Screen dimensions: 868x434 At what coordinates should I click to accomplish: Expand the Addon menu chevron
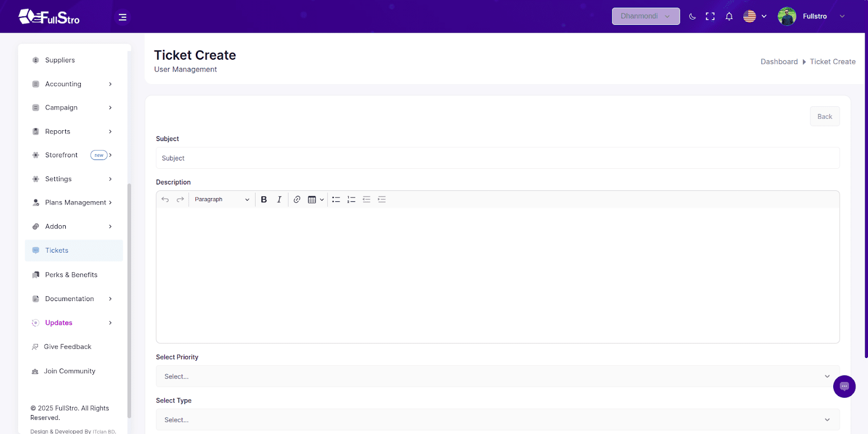110,226
